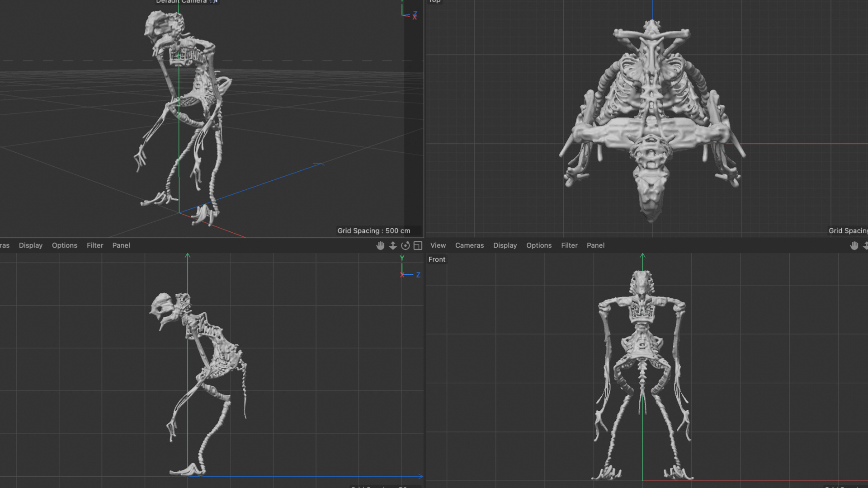Viewport: 868px width, 488px height.
Task: Select the skeleton model in the right-side viewport
Action: 198,384
